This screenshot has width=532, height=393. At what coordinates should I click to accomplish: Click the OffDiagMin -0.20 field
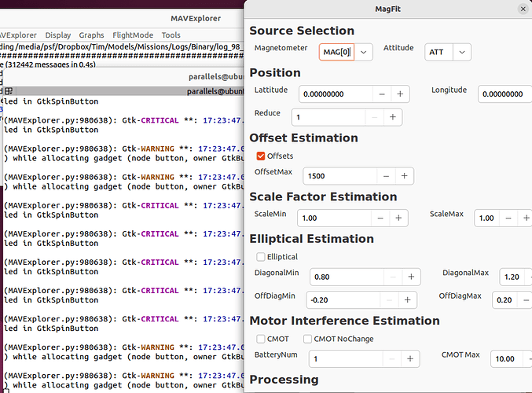coord(343,300)
